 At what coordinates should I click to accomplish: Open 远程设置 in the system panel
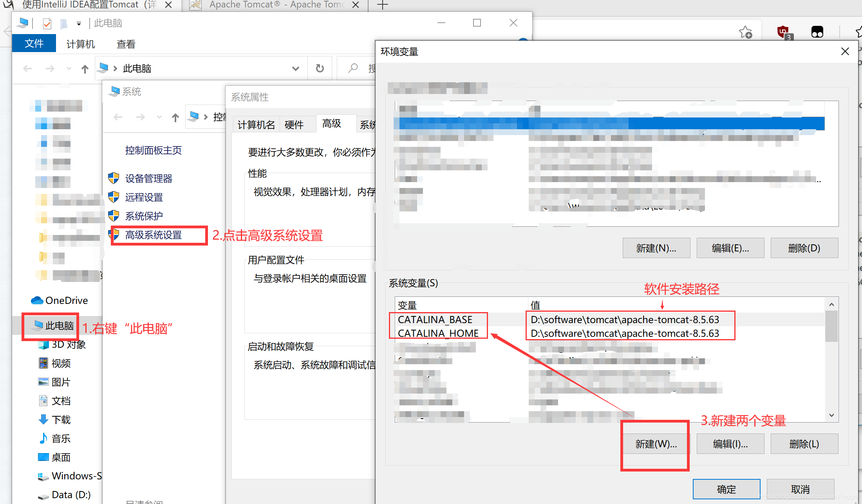click(144, 197)
